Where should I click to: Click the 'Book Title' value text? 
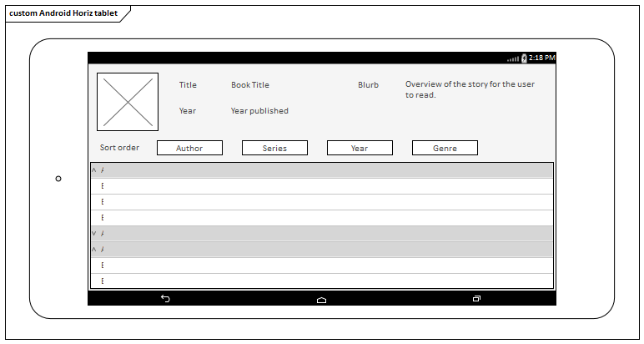click(250, 85)
